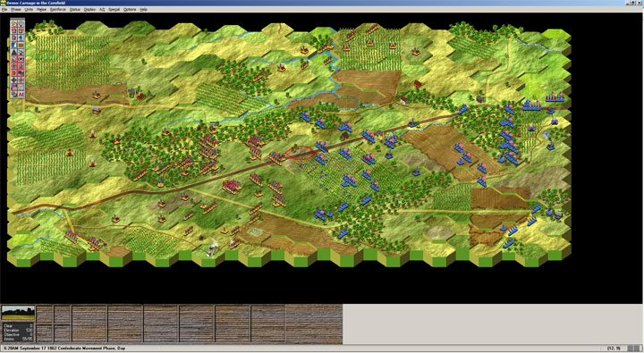644x353 pixels.
Task: Click the red AI toolbar icon
Action: pos(21,94)
